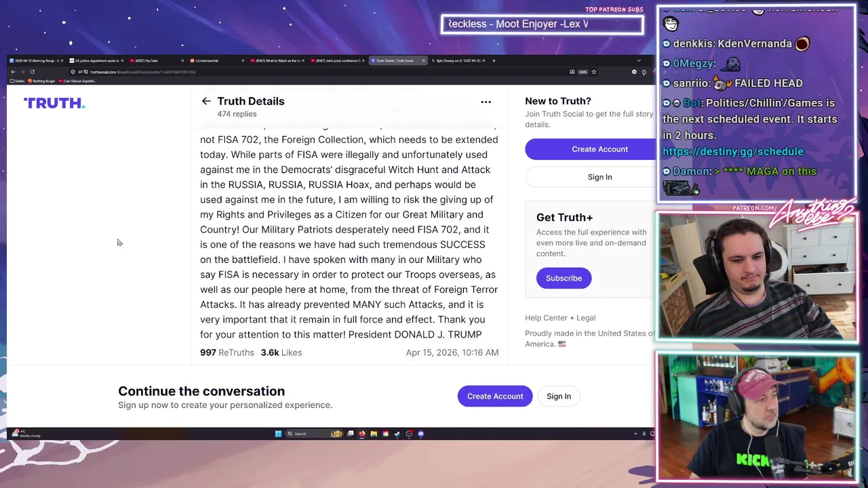
Task: Click the 474 replies text
Action: [x=237, y=114]
